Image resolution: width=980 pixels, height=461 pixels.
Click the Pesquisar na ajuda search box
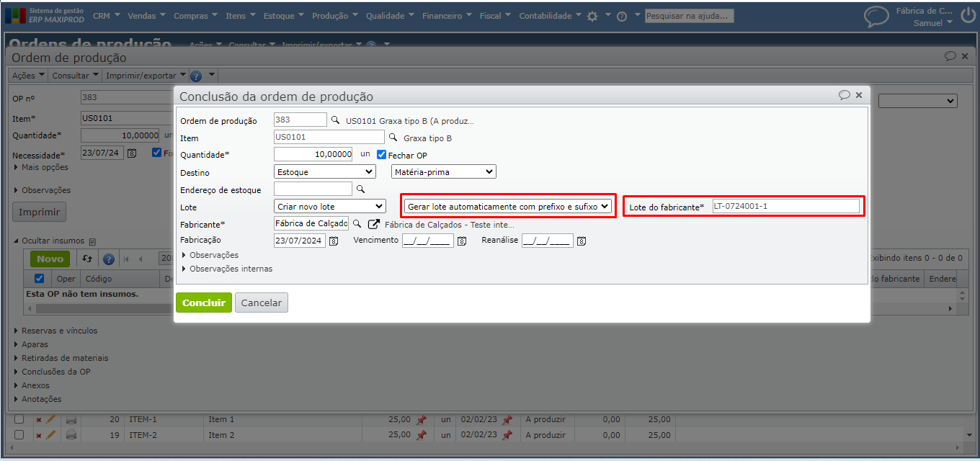click(689, 15)
